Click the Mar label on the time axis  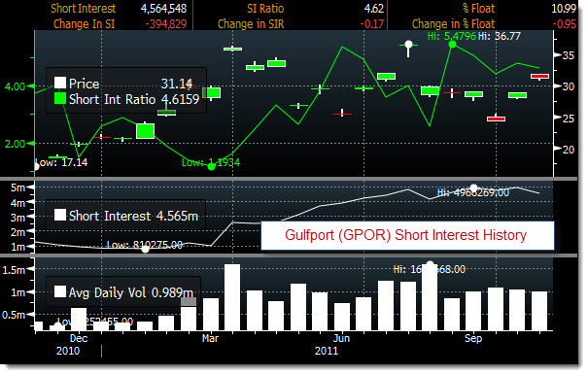click(x=210, y=338)
